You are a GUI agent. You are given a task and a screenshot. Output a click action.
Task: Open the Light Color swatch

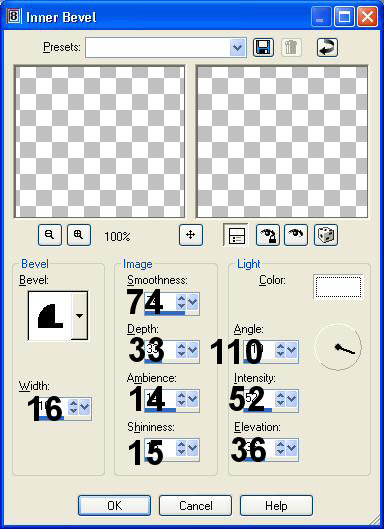pyautogui.click(x=338, y=287)
